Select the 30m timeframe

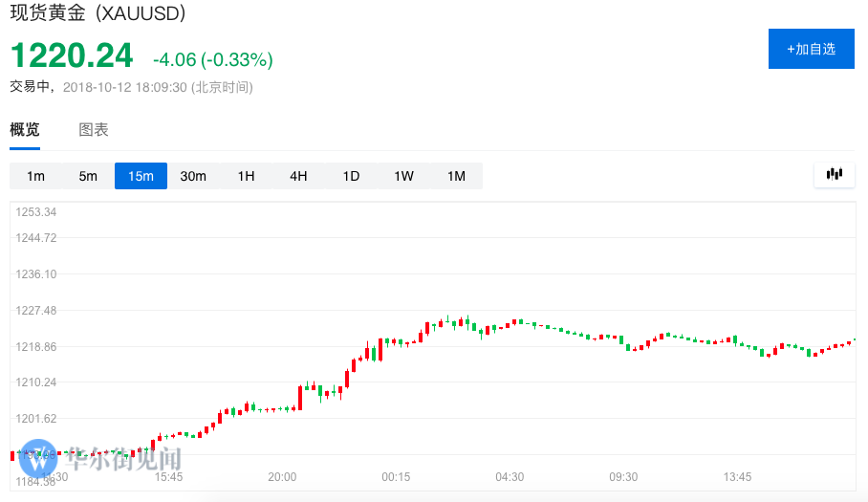193,176
